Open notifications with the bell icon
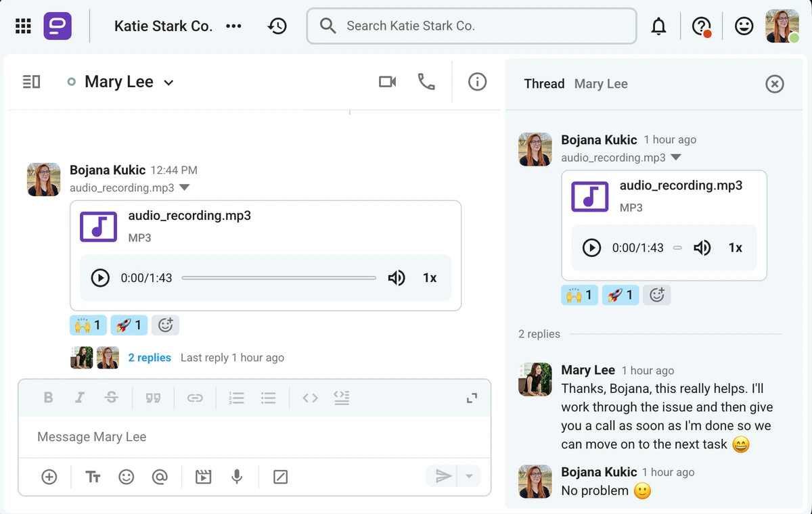 [659, 25]
